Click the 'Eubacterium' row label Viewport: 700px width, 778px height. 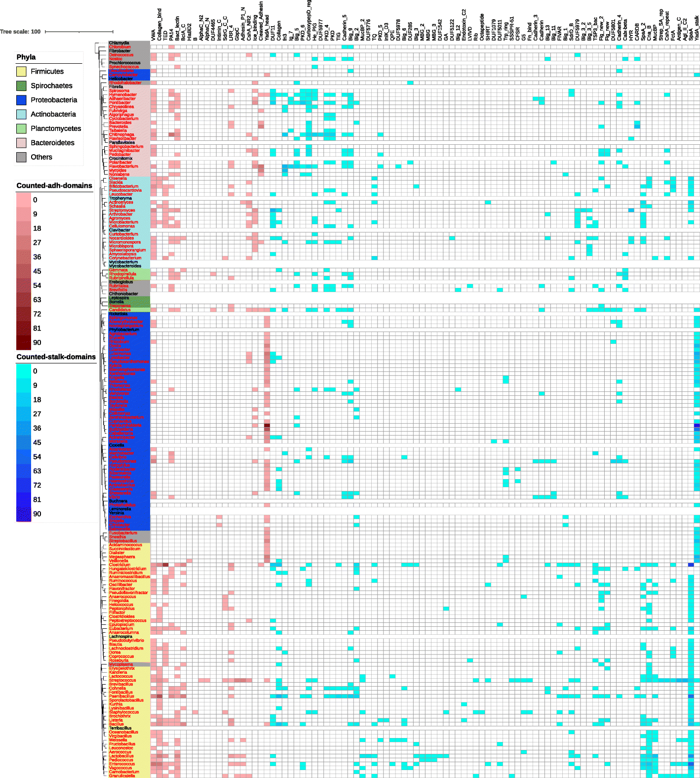pyautogui.click(x=121, y=628)
